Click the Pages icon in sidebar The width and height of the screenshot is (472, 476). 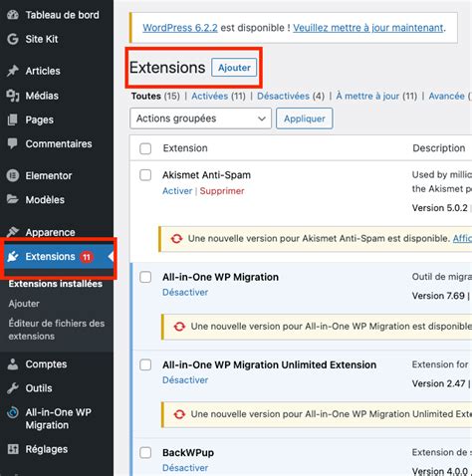(x=13, y=119)
